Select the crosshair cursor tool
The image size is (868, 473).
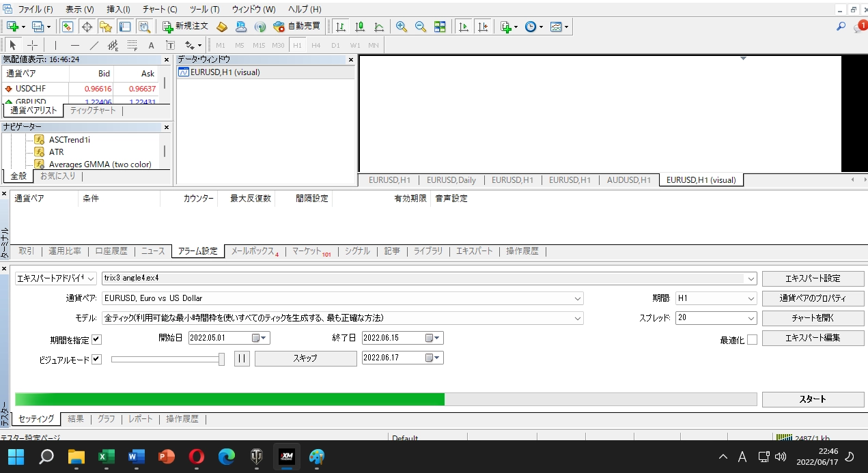(x=32, y=45)
